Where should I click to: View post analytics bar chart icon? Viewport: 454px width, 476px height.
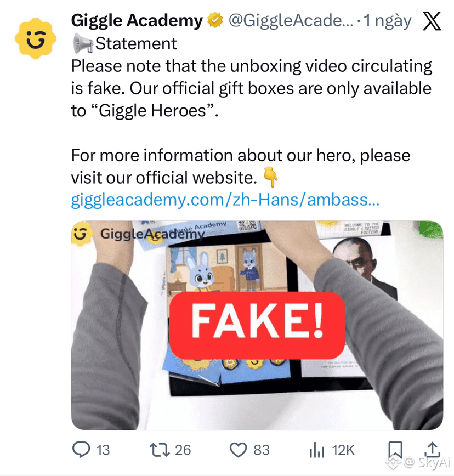[317, 450]
